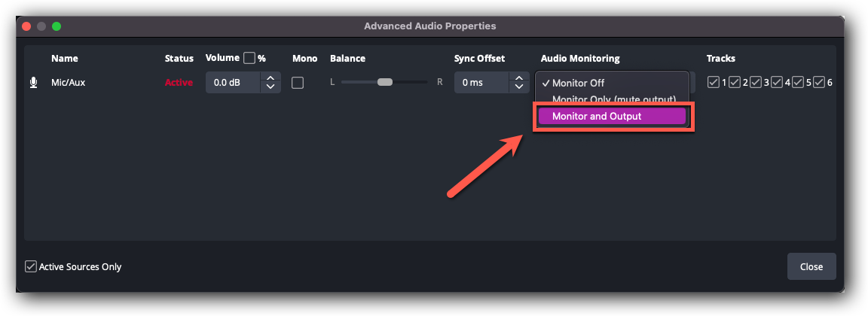Toggle track 3 checkbox
The width and height of the screenshot is (868, 316).
pos(756,82)
